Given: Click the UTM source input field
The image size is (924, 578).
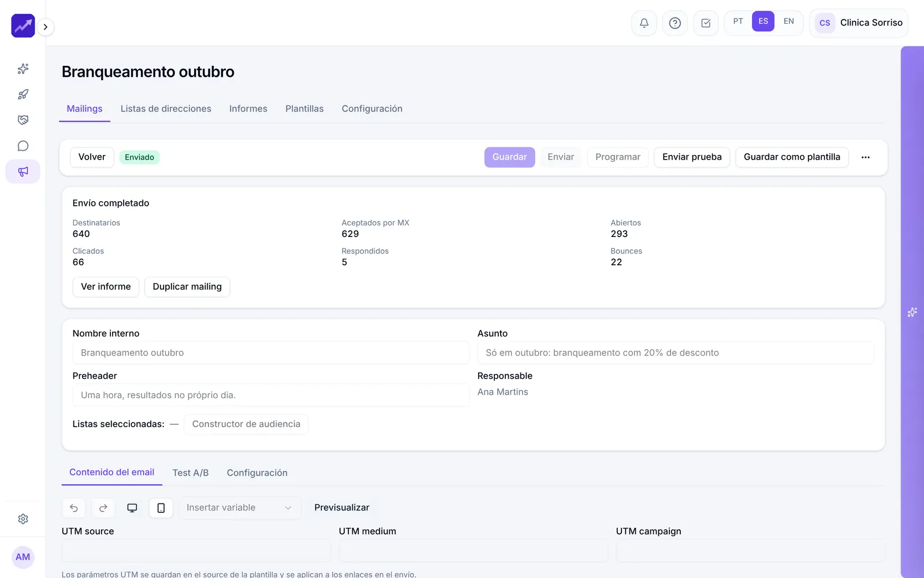Looking at the screenshot, I should (196, 551).
